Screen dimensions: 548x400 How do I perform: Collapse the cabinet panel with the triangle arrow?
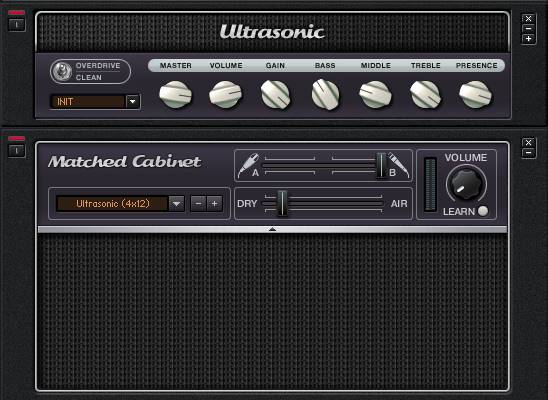click(x=272, y=230)
